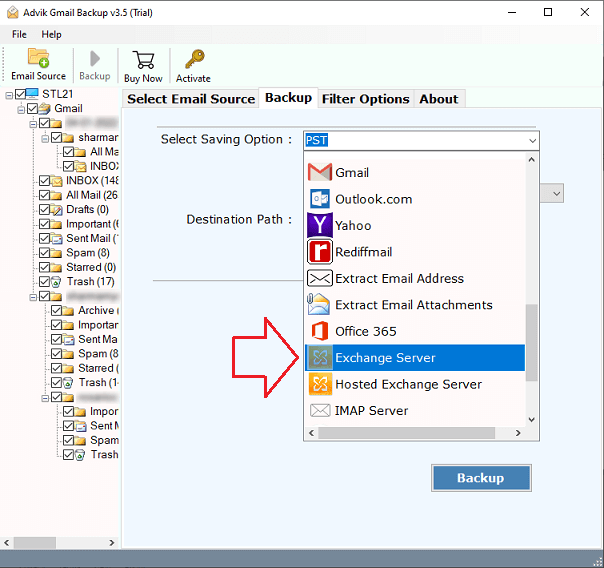The image size is (604, 568).
Task: Choose Hosted Exchange Server option
Action: pyautogui.click(x=414, y=384)
